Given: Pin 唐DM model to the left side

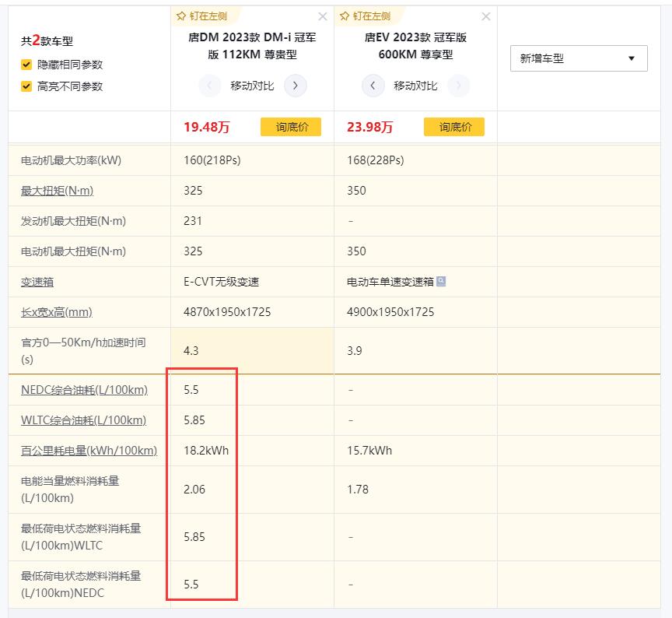Looking at the screenshot, I should click(x=202, y=16).
